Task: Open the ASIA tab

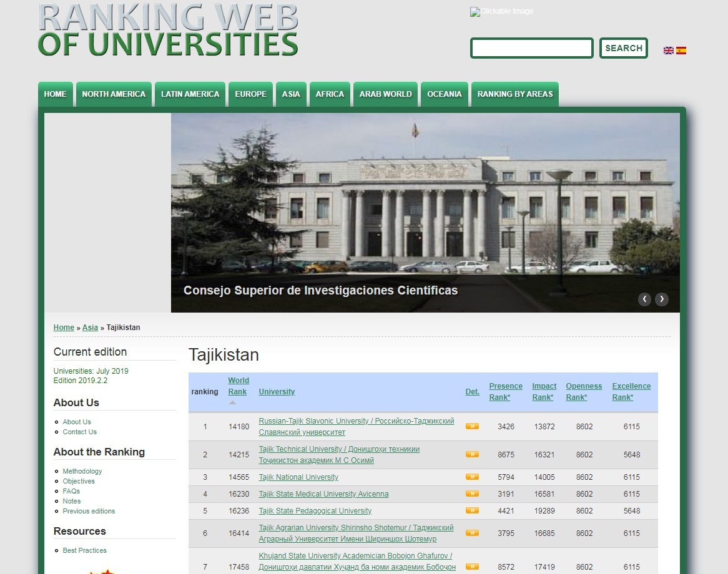Action: 291,94
